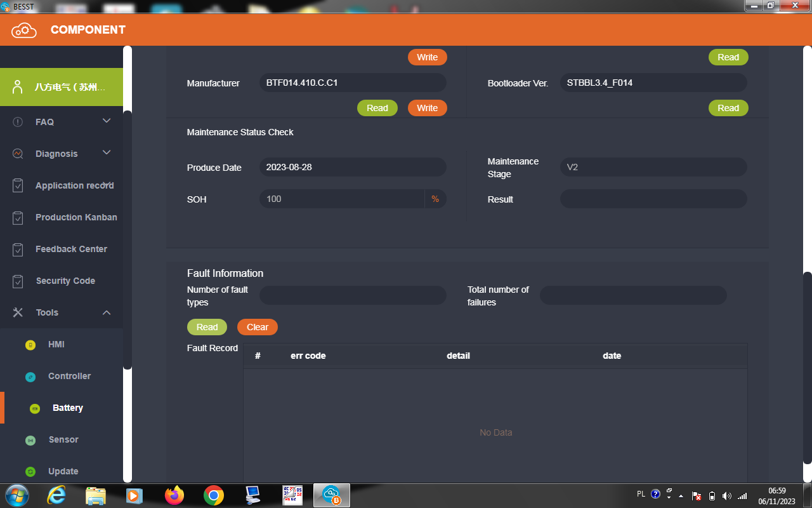This screenshot has height=508, width=812.
Task: Click the blue help icon in the tray
Action: coord(656,494)
